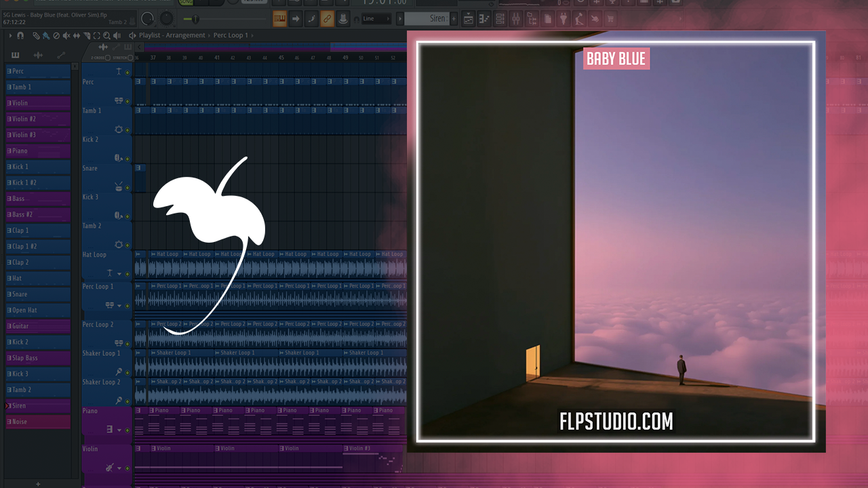Screen dimensions: 868x488
Task: Open the plugin picker plug icon
Action: (563, 19)
